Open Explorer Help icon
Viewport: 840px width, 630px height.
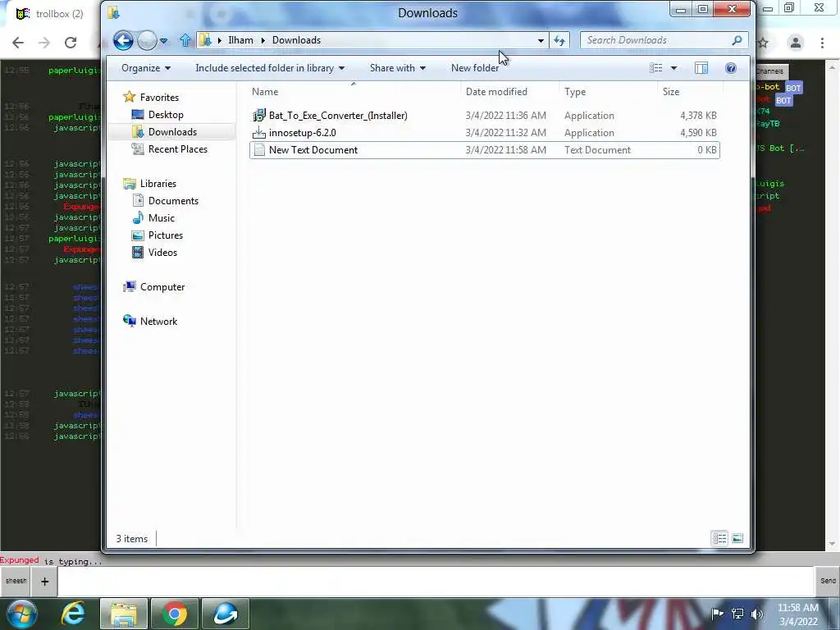click(731, 68)
